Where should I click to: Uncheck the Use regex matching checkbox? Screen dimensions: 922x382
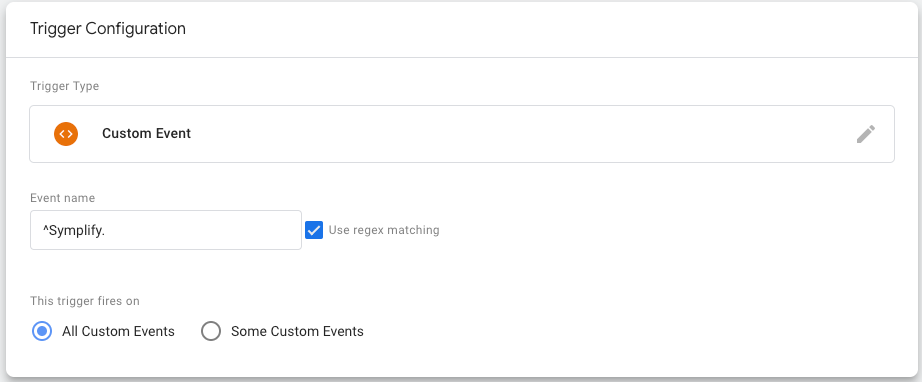click(x=314, y=230)
